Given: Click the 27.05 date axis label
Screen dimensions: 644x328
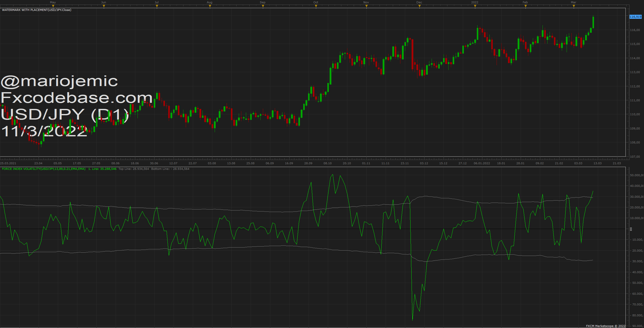Looking at the screenshot, I should click(x=96, y=163).
